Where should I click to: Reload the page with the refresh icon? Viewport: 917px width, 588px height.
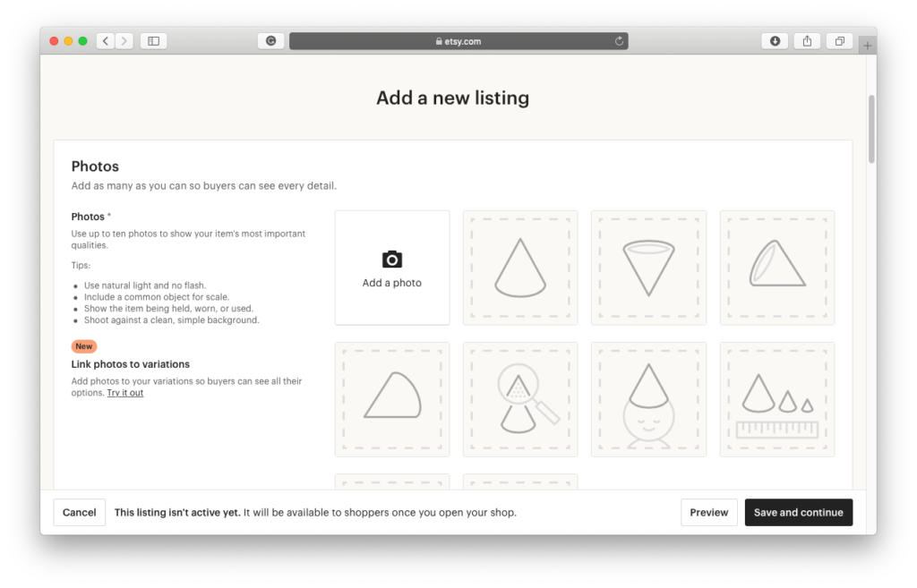coord(619,41)
